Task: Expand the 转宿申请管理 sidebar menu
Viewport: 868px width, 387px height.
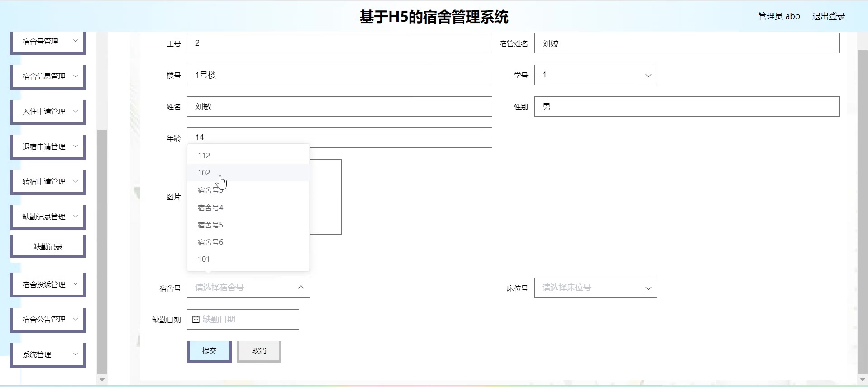Action: point(48,182)
